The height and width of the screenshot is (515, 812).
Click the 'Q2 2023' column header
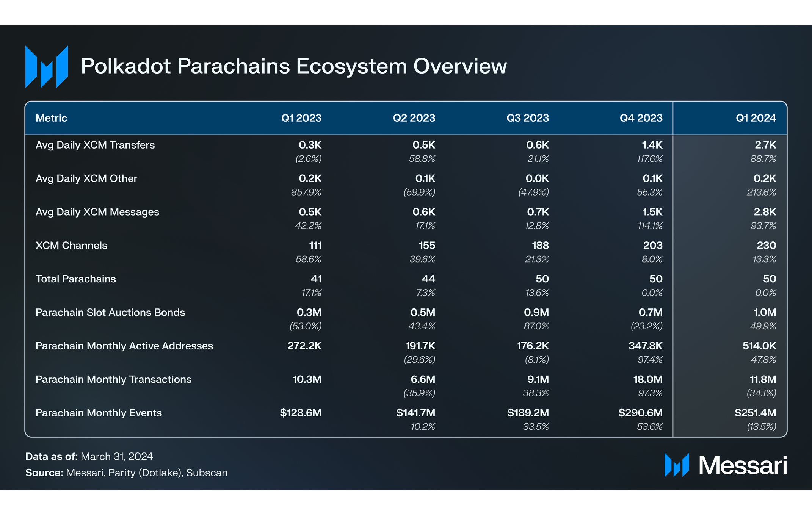pos(414,118)
